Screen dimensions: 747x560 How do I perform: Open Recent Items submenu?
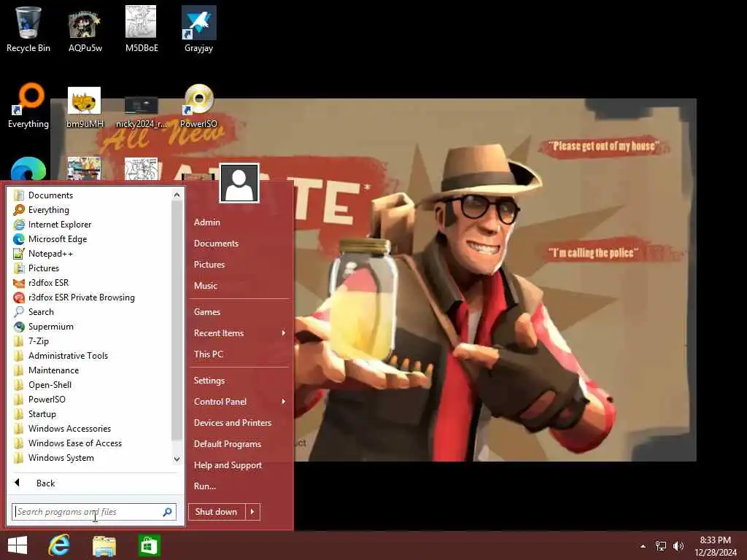tap(239, 333)
